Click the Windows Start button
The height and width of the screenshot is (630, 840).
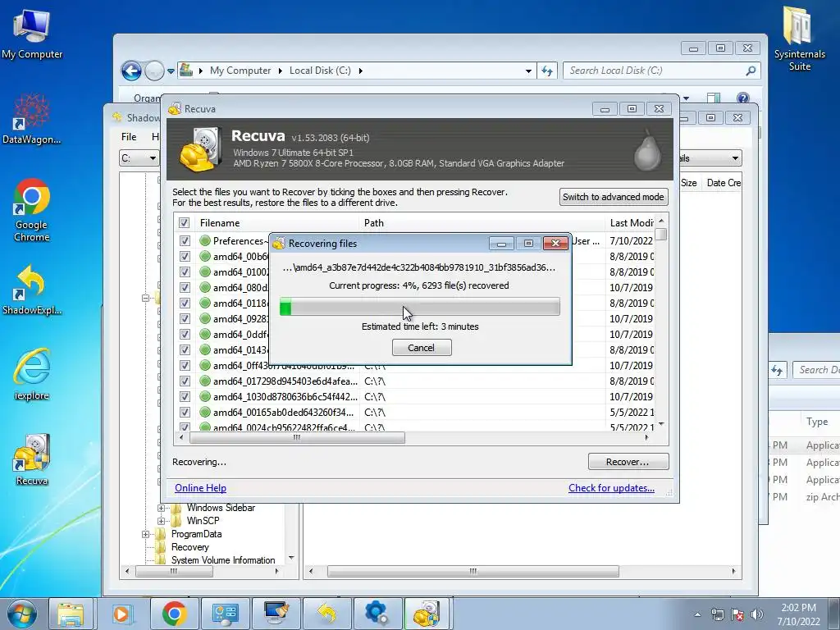(21, 614)
